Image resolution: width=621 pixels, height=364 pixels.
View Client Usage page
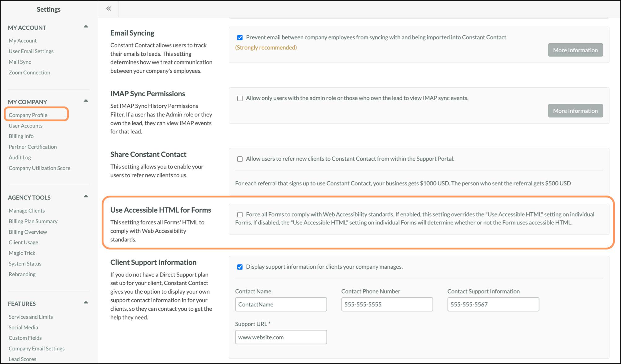(x=23, y=242)
